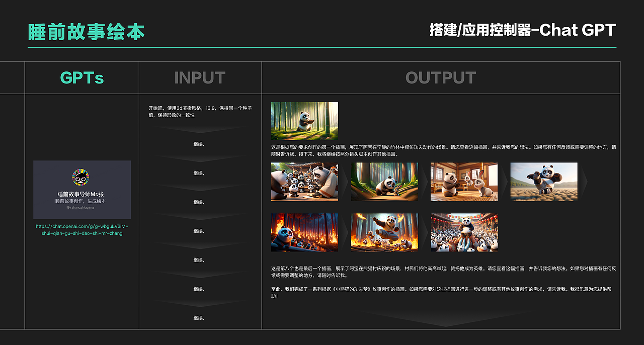Open the panda in bamboo forest thumbnail
This screenshot has height=345, width=644.
click(x=304, y=121)
